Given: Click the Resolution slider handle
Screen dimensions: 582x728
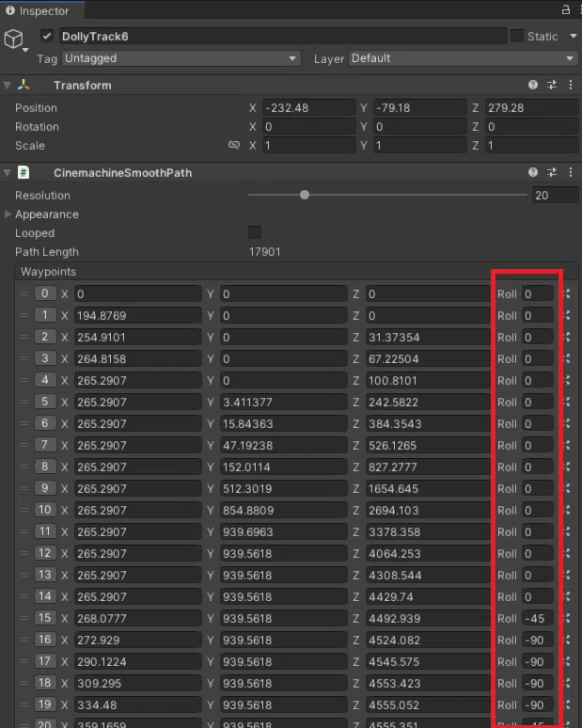Looking at the screenshot, I should 305,195.
